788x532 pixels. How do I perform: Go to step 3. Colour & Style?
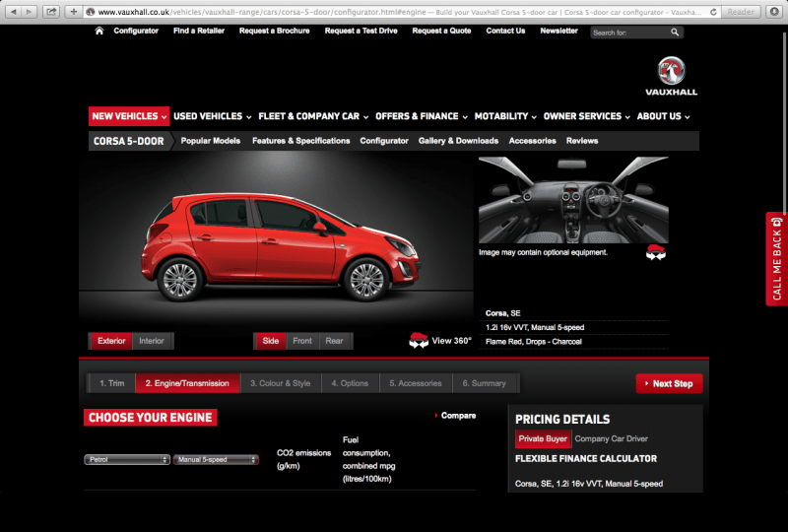tap(281, 383)
